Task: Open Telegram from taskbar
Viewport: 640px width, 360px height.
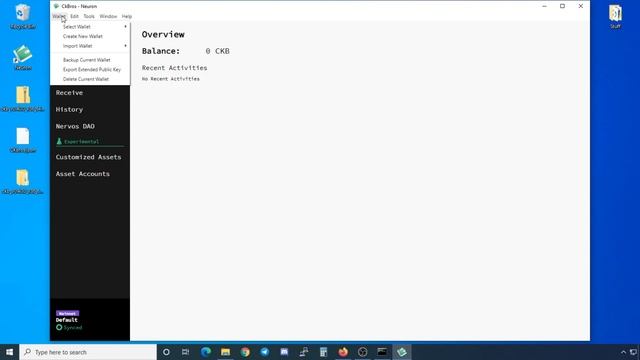Action: (264, 352)
